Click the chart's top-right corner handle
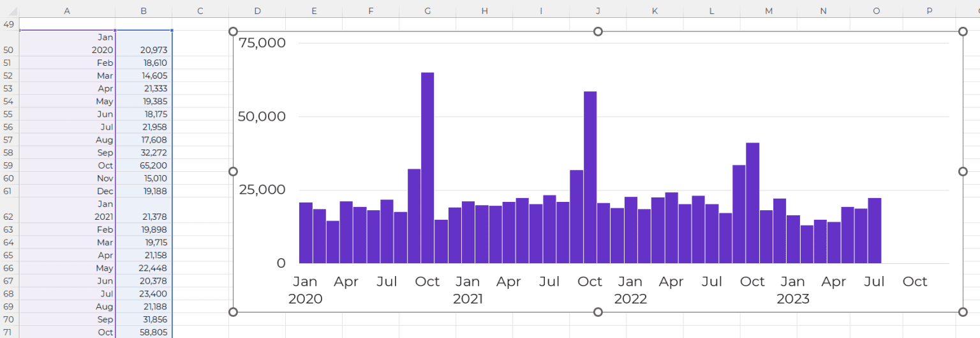This screenshot has height=338, width=980. (x=963, y=31)
